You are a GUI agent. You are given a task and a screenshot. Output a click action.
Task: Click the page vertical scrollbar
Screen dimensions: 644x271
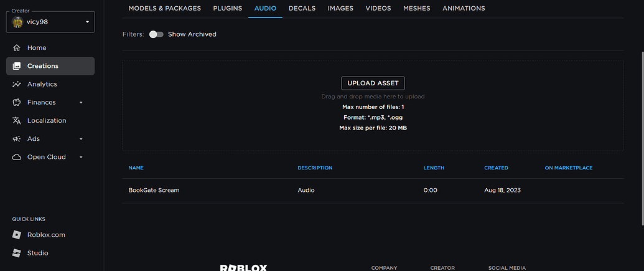(642, 138)
